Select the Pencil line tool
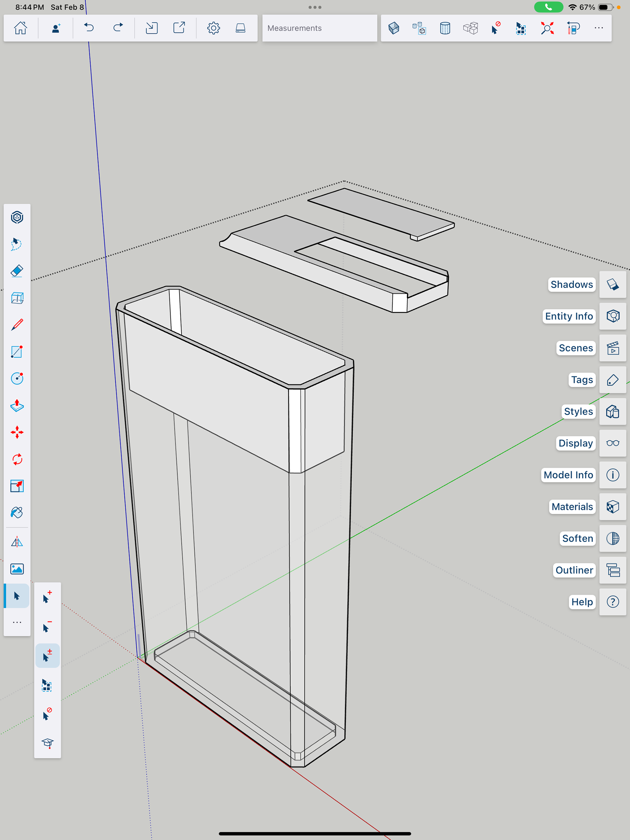The height and width of the screenshot is (840, 630). pyautogui.click(x=17, y=325)
